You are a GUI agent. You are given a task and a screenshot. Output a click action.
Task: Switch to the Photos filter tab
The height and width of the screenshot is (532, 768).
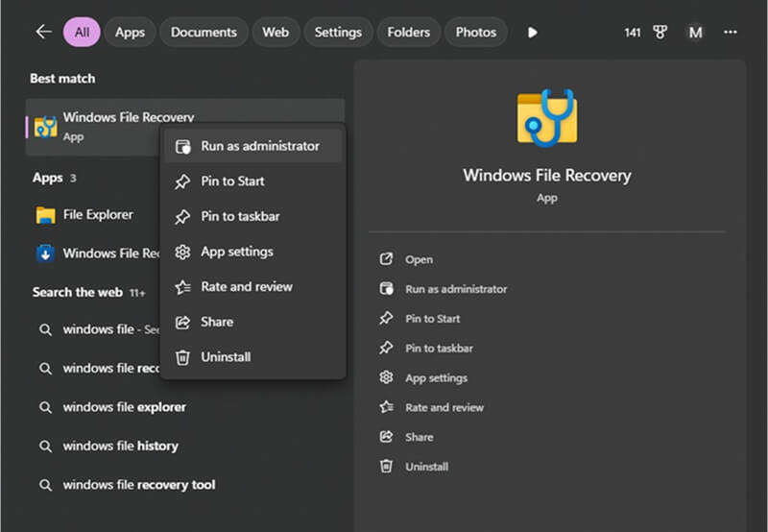click(x=475, y=33)
